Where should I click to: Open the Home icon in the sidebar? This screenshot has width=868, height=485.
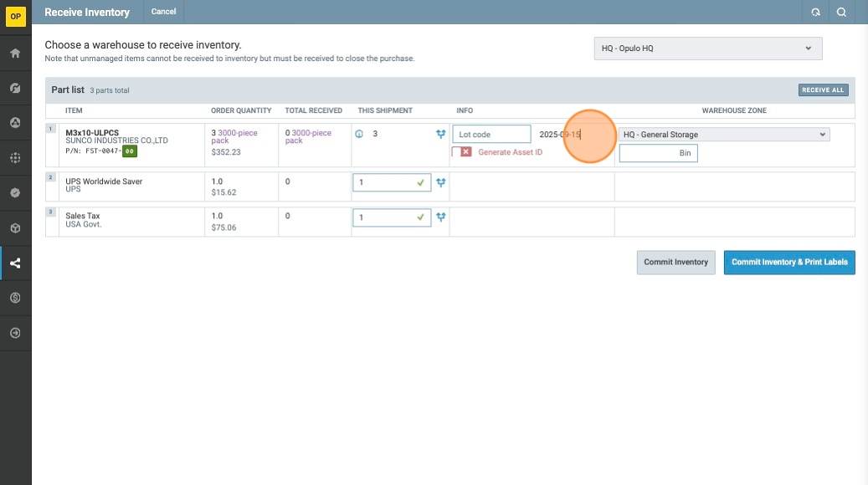(x=15, y=54)
